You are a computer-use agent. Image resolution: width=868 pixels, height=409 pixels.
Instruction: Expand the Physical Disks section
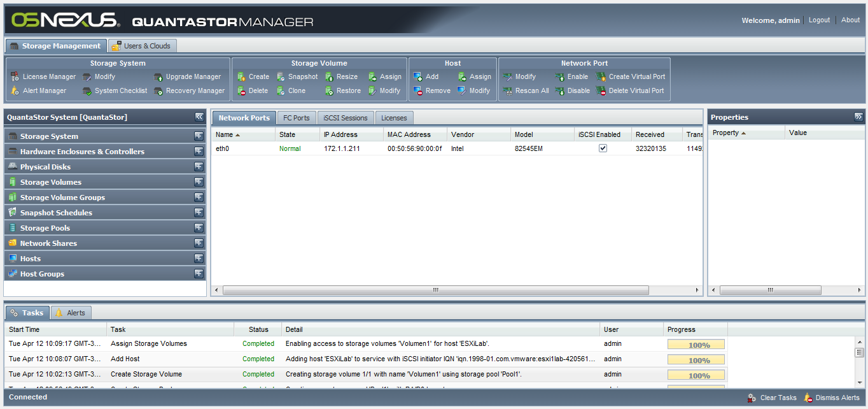pyautogui.click(x=199, y=166)
